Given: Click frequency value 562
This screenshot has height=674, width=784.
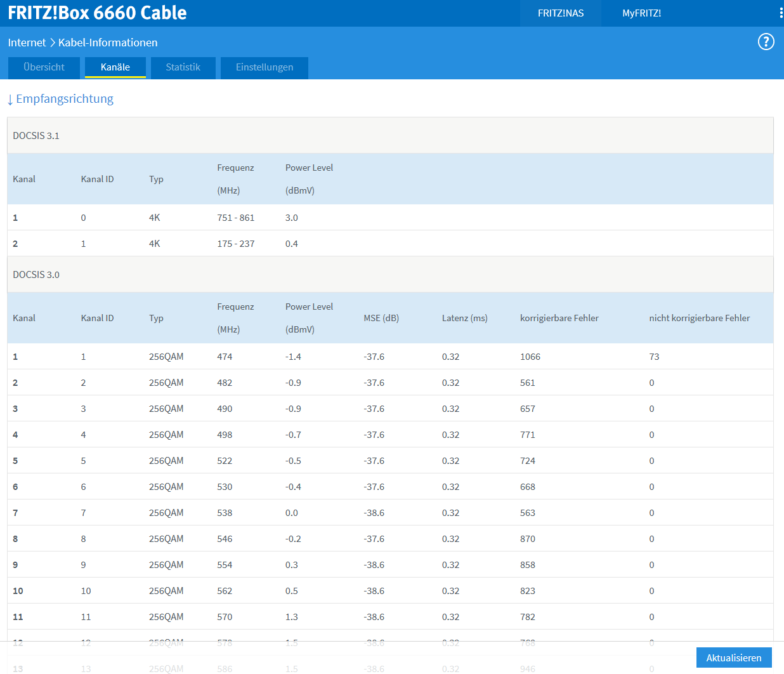Looking at the screenshot, I should (225, 591).
